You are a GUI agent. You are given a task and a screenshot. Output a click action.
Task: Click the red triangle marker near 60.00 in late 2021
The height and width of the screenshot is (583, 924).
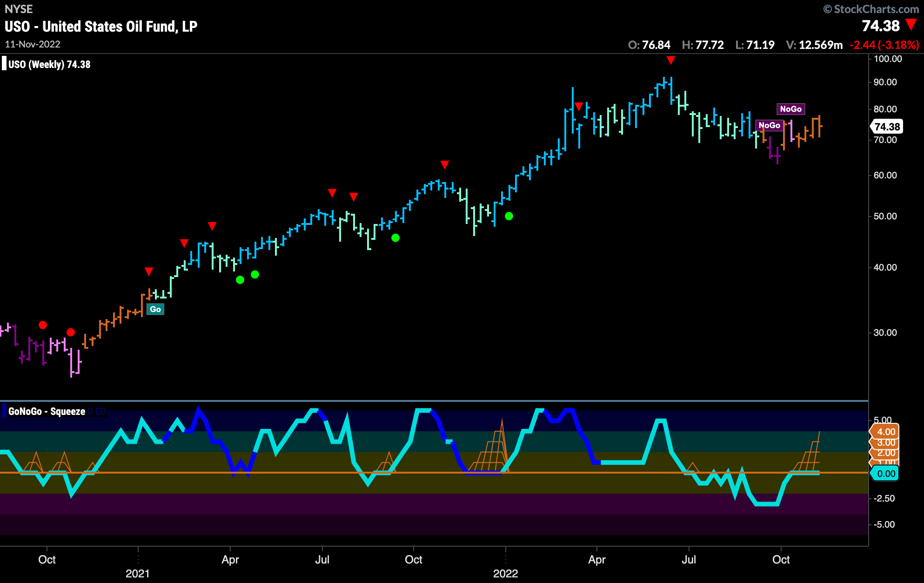point(445,165)
